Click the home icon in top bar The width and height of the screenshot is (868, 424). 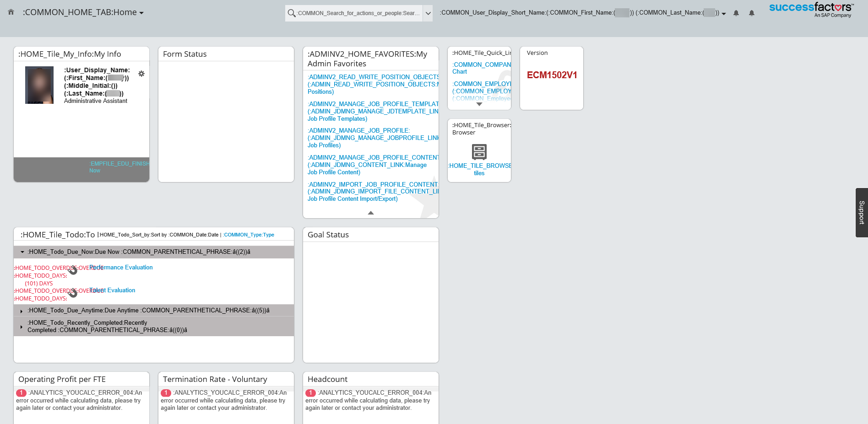[11, 12]
